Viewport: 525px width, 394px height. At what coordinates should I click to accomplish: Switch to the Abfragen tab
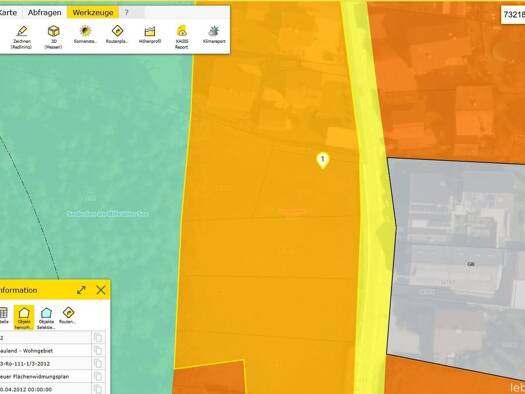tap(45, 13)
